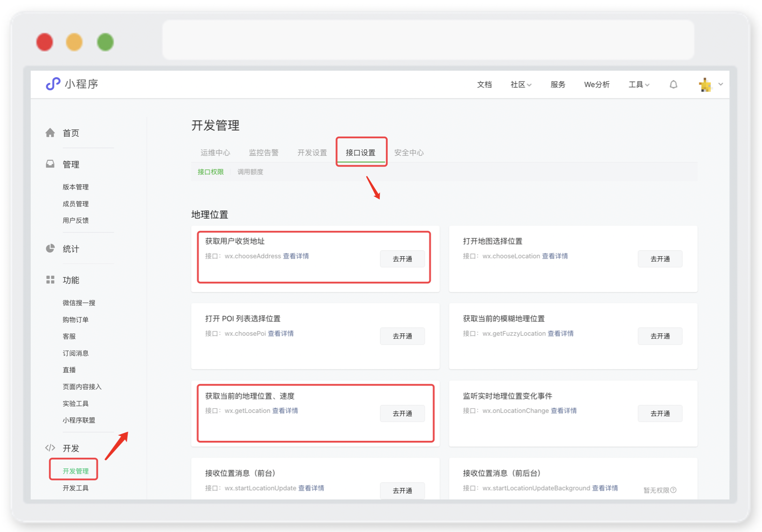762x532 pixels.
Task: Open 查看详情 link for wx.onLocationChange
Action: pyautogui.click(x=564, y=410)
